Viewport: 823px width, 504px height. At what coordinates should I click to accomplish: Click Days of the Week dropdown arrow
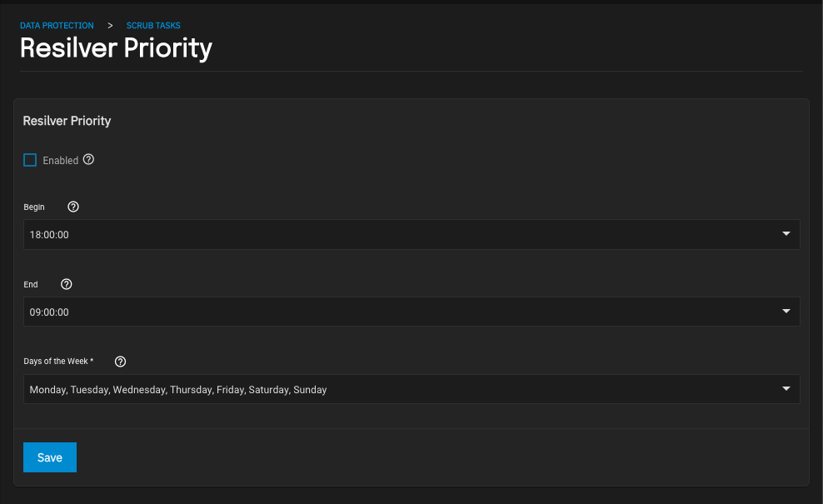click(x=786, y=388)
